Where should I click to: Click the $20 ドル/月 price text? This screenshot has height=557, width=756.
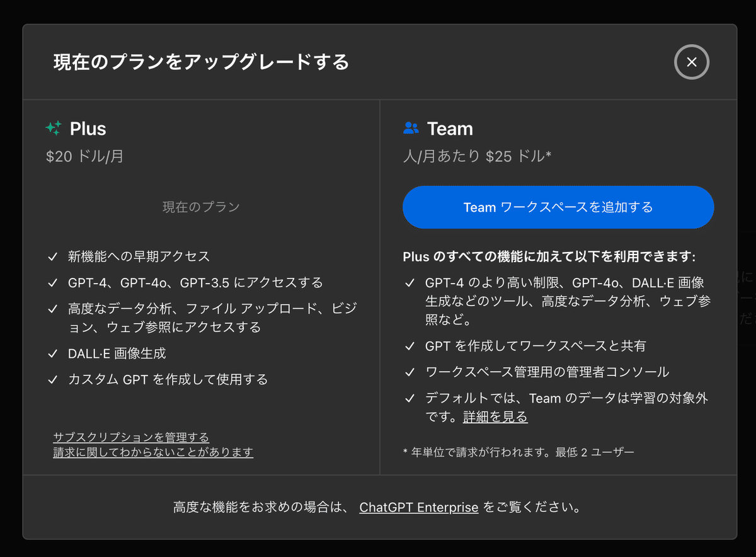pyautogui.click(x=84, y=156)
